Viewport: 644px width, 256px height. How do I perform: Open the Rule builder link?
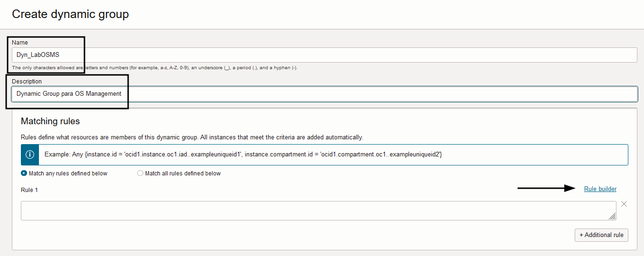600,189
